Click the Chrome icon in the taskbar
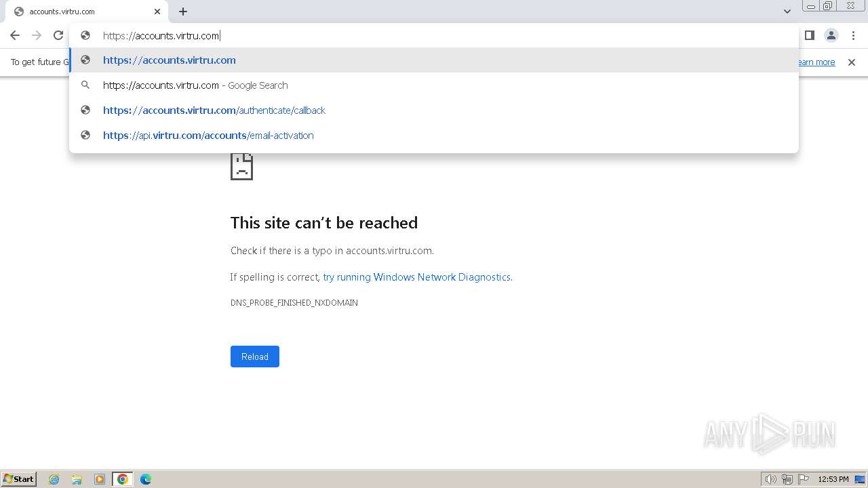 click(x=123, y=479)
